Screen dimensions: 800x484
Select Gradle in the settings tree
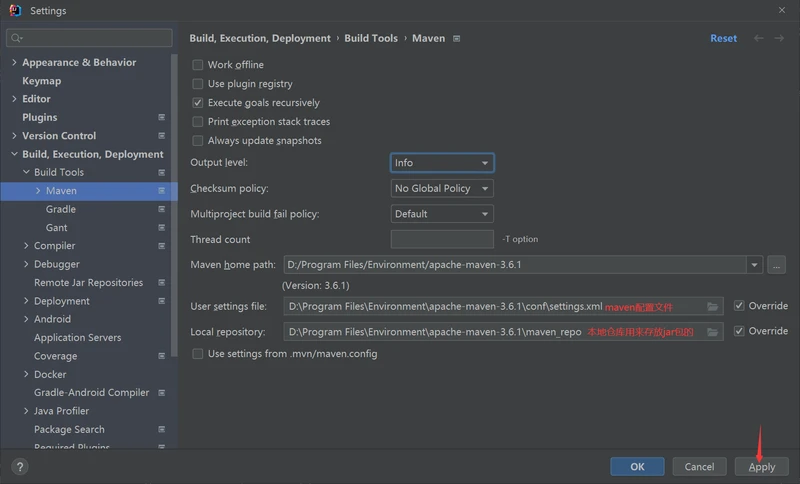pos(61,209)
